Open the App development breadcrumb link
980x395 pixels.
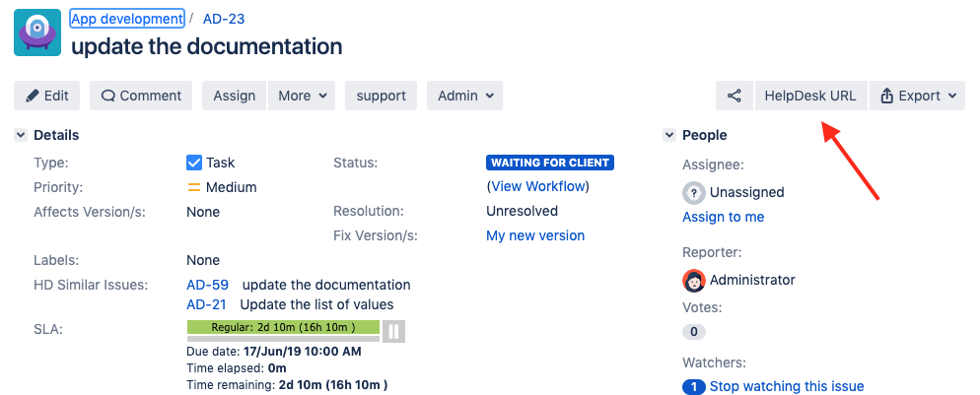(127, 19)
